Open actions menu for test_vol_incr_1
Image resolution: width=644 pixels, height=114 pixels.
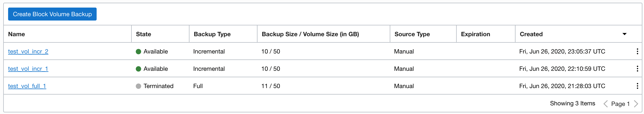(x=637, y=69)
